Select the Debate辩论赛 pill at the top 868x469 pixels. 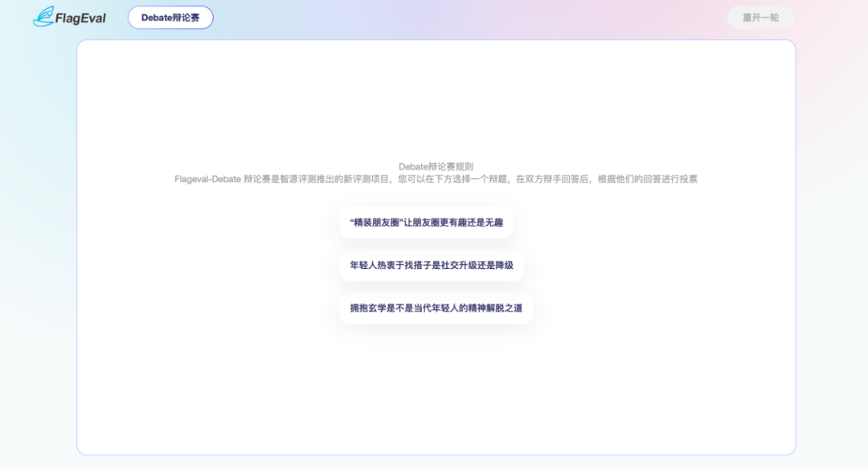(170, 17)
